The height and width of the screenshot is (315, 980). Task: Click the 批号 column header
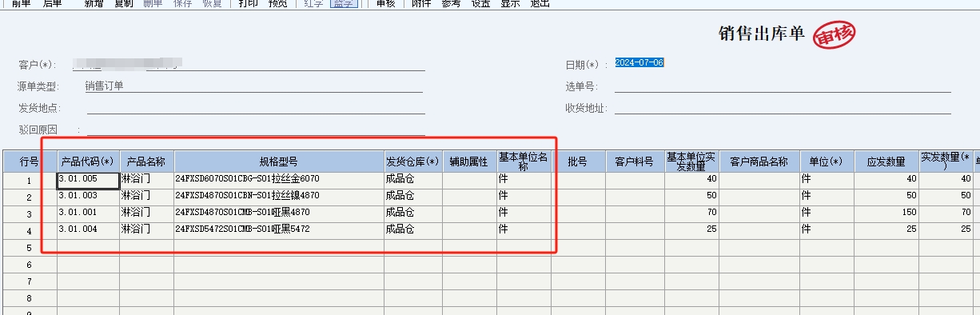(x=578, y=161)
